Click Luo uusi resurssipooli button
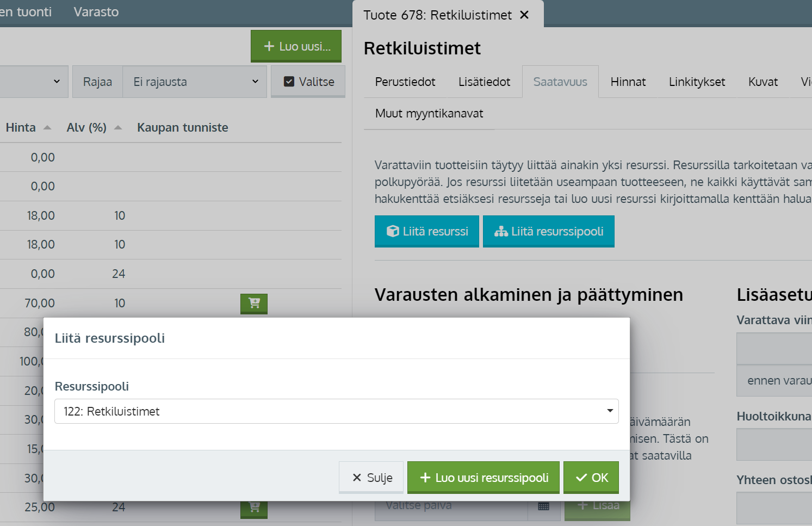Image resolution: width=812 pixels, height=526 pixels. pos(483,477)
